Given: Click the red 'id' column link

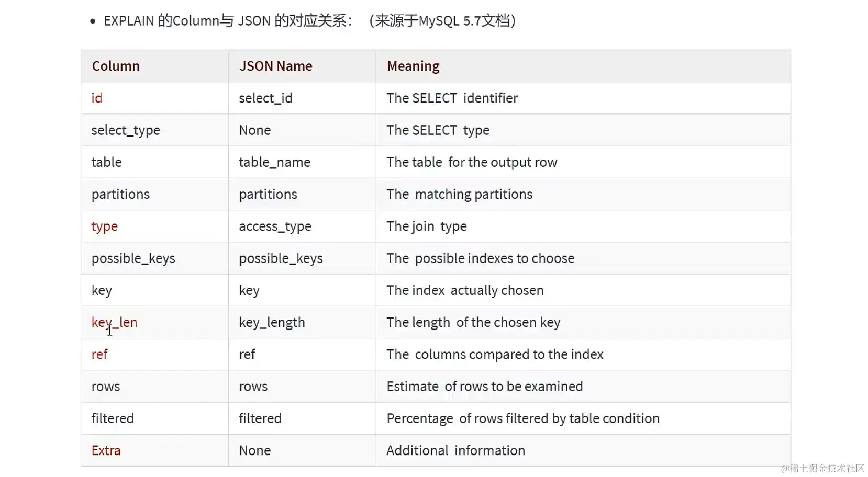Looking at the screenshot, I should tap(97, 98).
